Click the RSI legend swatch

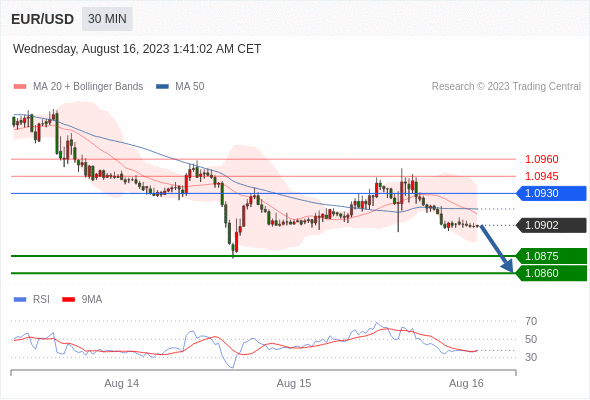tap(20, 300)
